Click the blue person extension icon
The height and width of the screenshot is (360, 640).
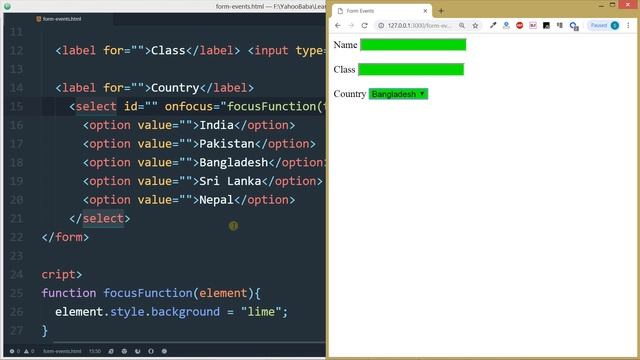pyautogui.click(x=506, y=25)
